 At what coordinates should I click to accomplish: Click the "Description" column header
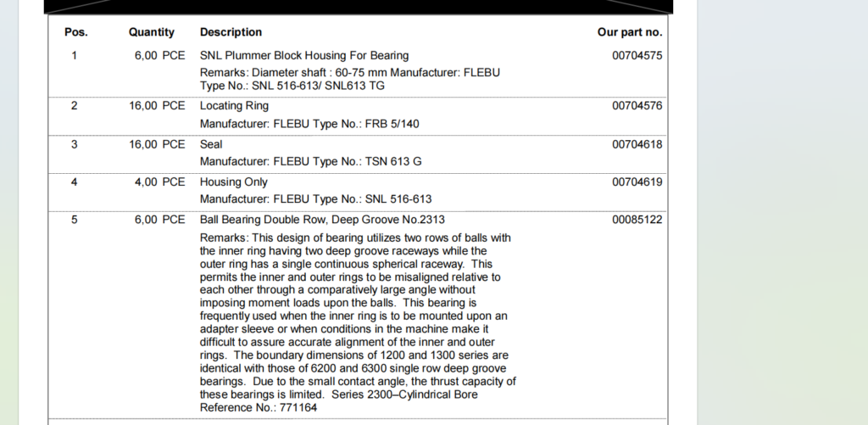click(231, 32)
